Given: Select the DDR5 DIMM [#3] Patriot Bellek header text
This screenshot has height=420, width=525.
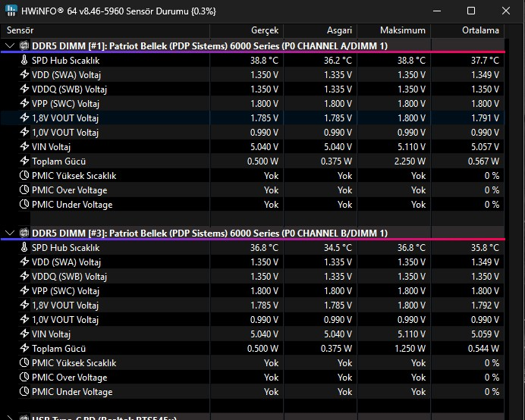Looking at the screenshot, I should [209, 234].
